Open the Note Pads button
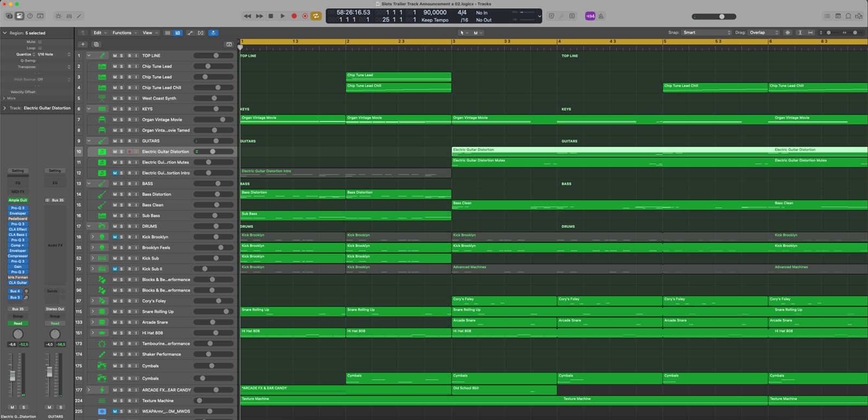The width and height of the screenshot is (868, 420). tap(838, 16)
